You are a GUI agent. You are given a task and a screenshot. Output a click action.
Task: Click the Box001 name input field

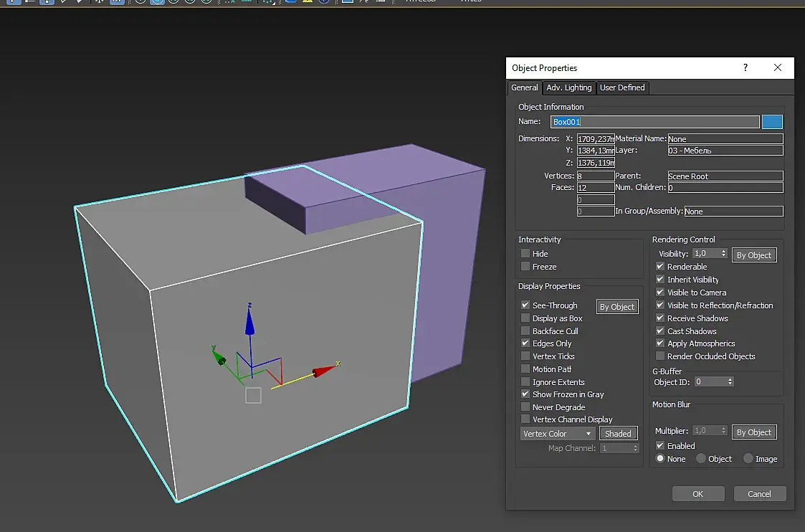654,122
